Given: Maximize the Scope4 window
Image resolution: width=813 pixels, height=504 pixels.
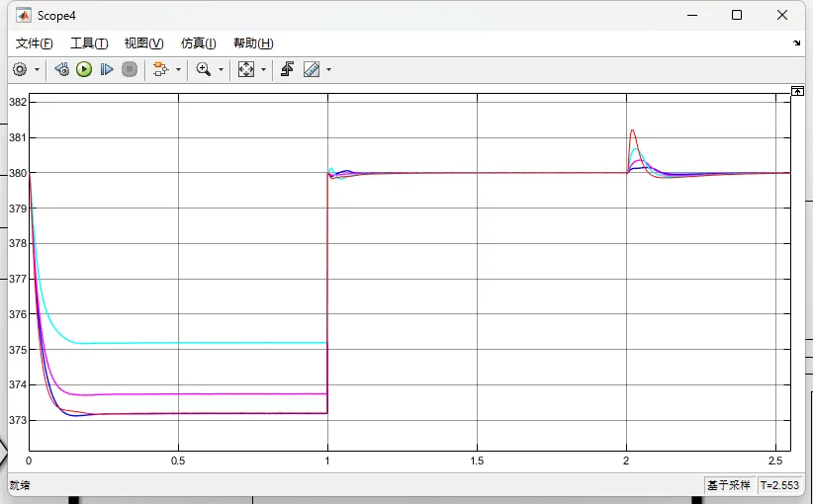Looking at the screenshot, I should 737,16.
